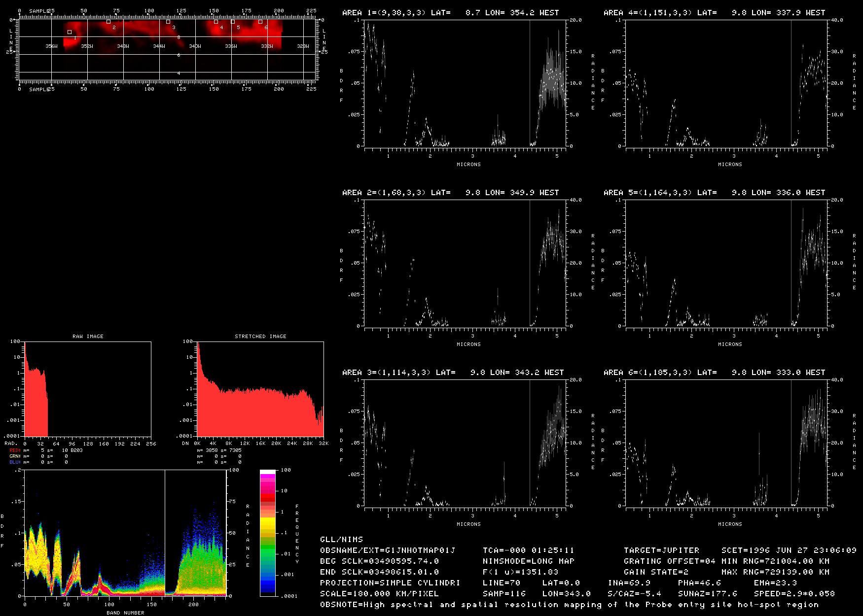This screenshot has height=616, width=863.
Task: Select the AREA 5 spectrum plot title
Action: coord(715,193)
